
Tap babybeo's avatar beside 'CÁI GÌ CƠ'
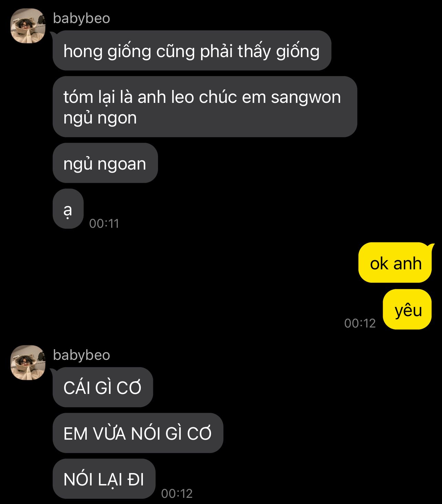(x=28, y=363)
